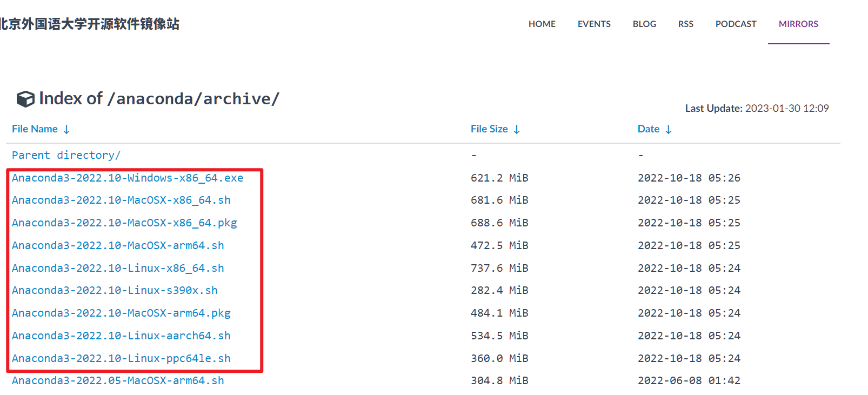Select the 304.8 MiB size value

499,380
